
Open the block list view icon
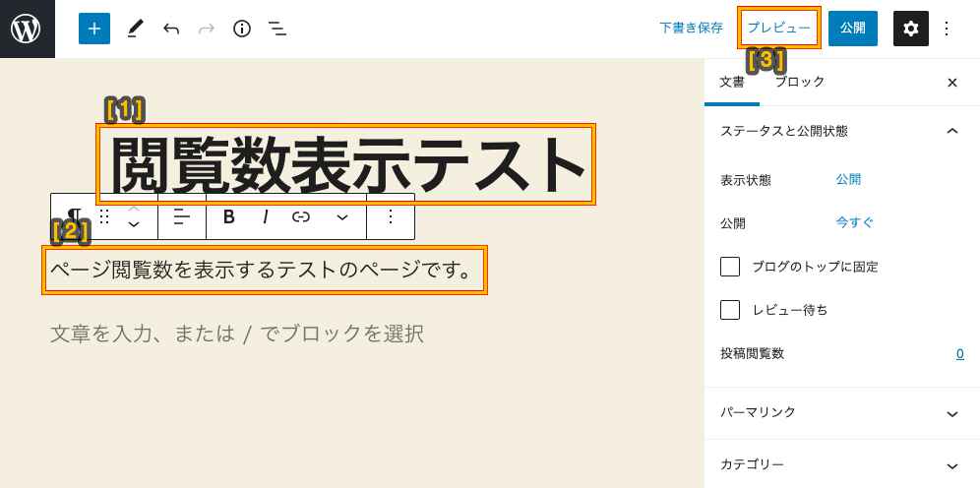277,29
